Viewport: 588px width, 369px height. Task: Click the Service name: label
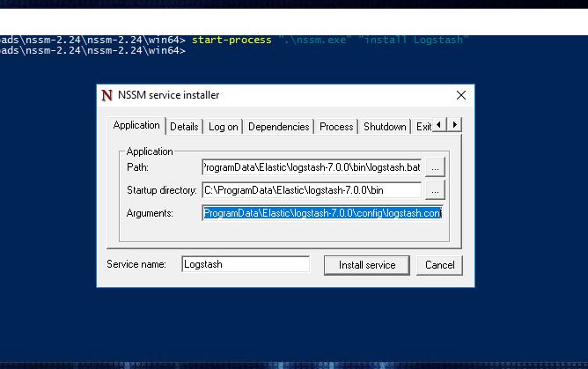click(x=136, y=264)
